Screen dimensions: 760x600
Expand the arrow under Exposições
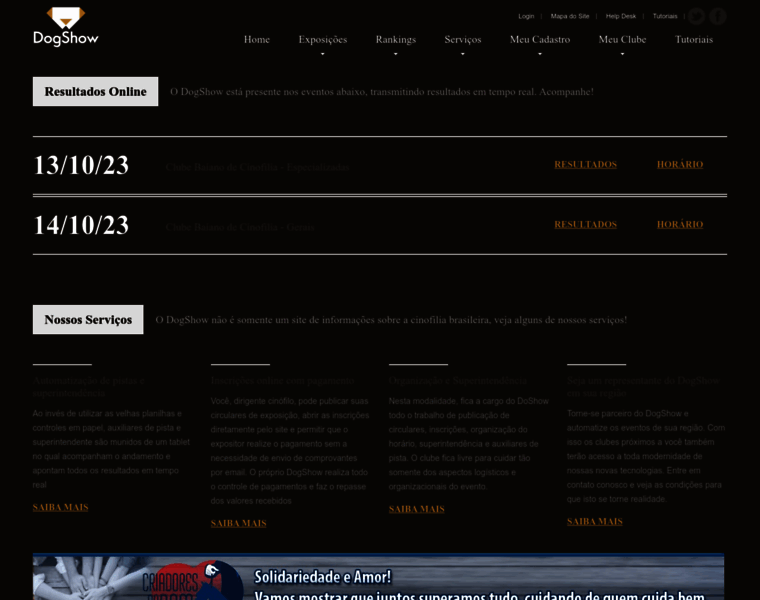tap(323, 54)
